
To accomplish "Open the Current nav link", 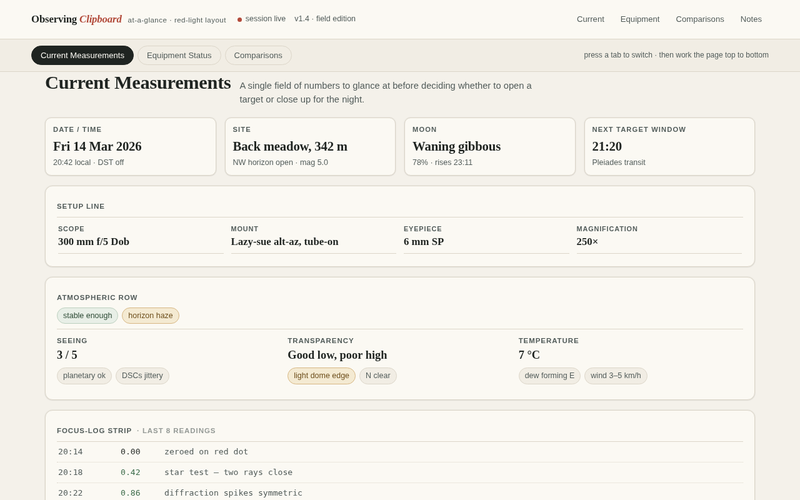I will [x=590, y=19].
